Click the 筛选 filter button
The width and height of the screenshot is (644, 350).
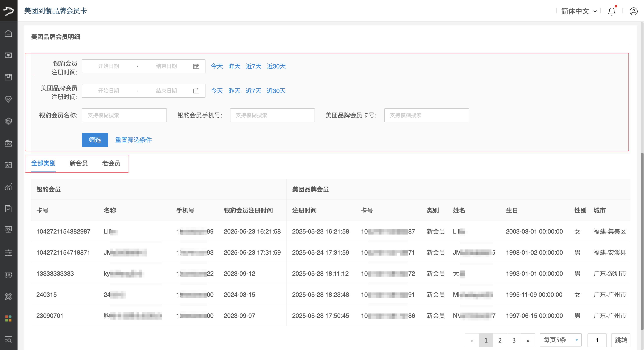95,140
